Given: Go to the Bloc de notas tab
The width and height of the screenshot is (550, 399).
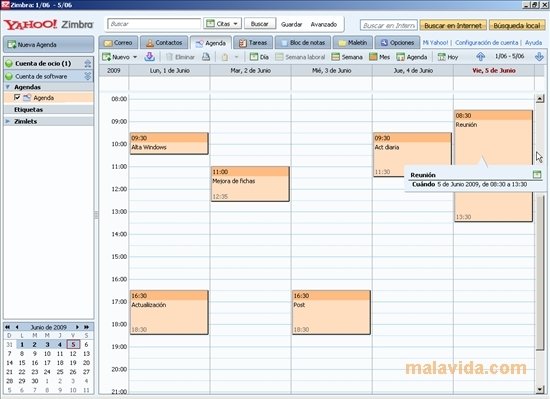Looking at the screenshot, I should (303, 43).
